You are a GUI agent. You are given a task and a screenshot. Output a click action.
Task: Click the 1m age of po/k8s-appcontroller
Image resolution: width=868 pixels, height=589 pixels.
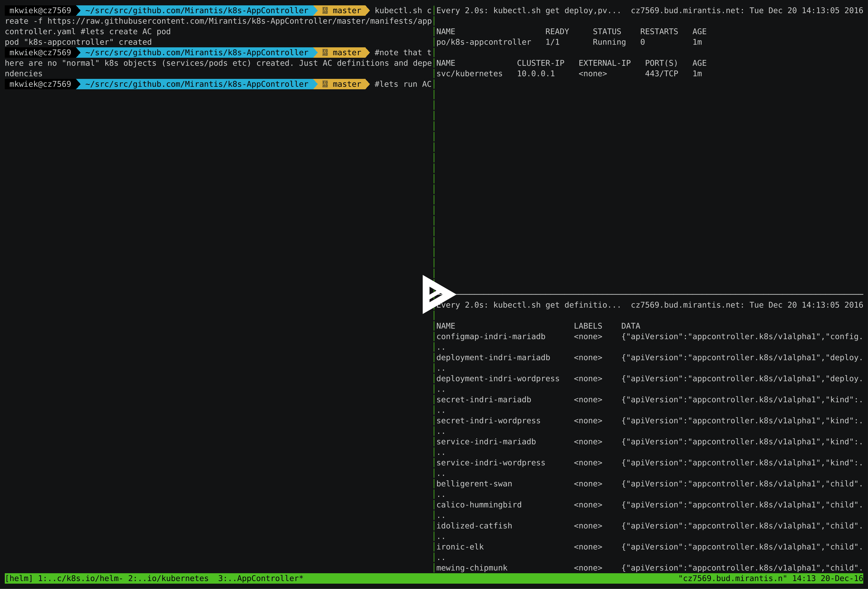pyautogui.click(x=697, y=42)
